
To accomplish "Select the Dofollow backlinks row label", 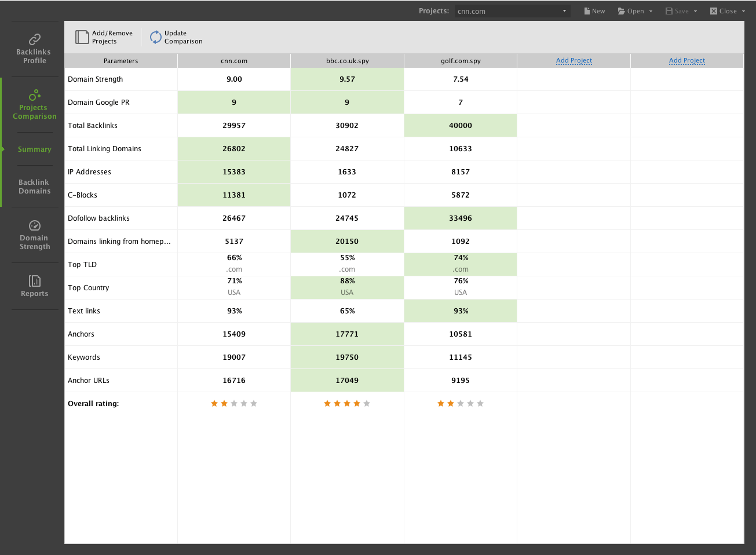I will click(98, 218).
